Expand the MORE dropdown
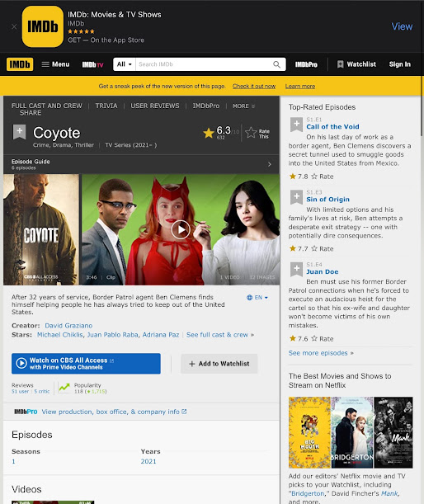 (243, 106)
